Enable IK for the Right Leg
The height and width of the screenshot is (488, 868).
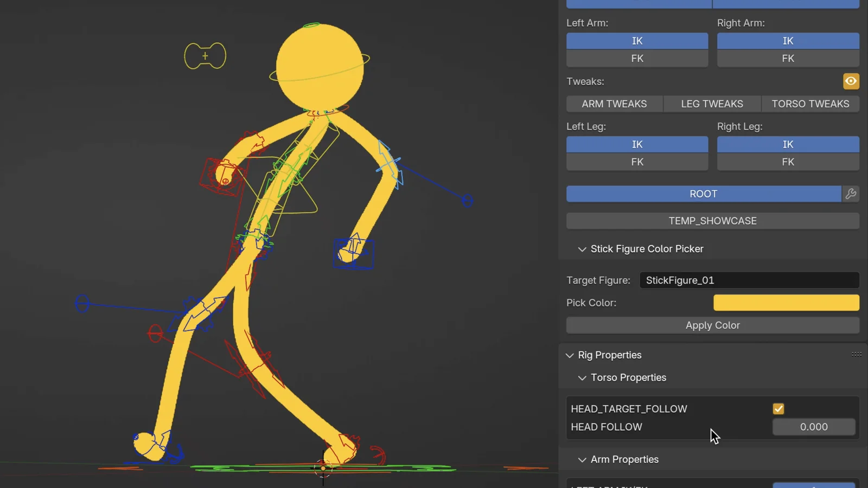point(788,144)
